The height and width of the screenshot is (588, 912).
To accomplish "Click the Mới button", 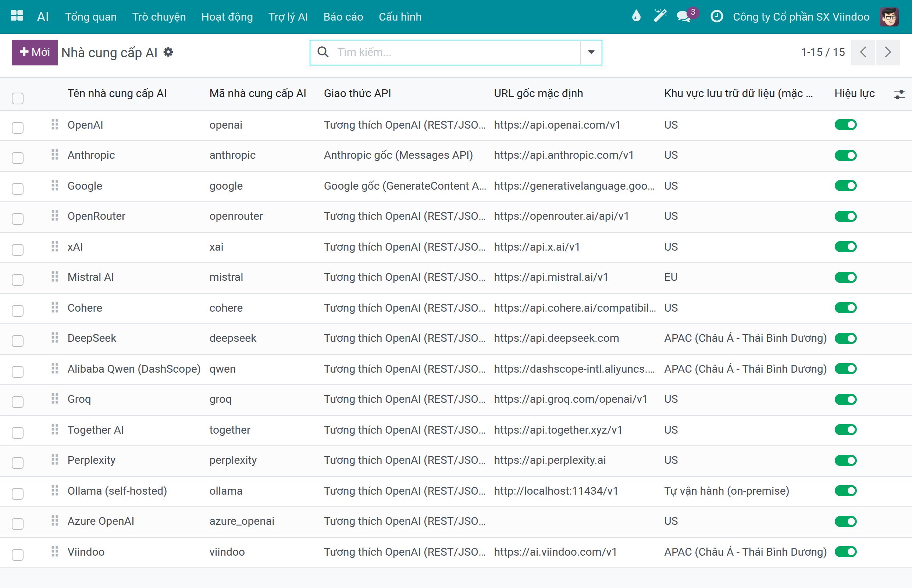I will pyautogui.click(x=35, y=52).
